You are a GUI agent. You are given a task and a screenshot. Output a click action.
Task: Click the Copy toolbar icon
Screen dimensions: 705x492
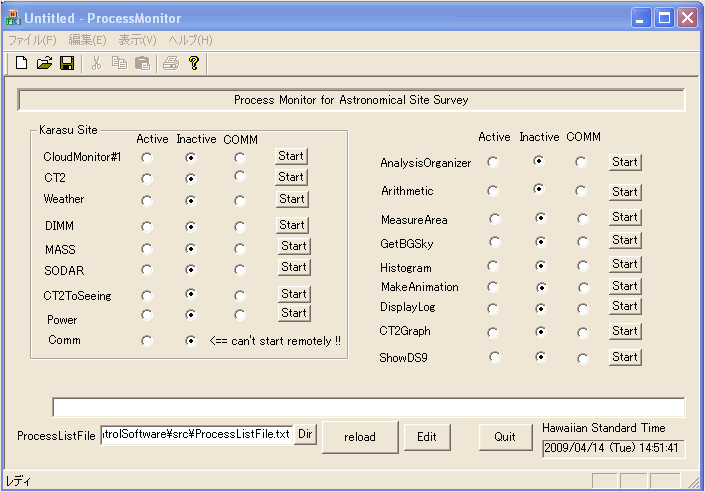click(120, 63)
